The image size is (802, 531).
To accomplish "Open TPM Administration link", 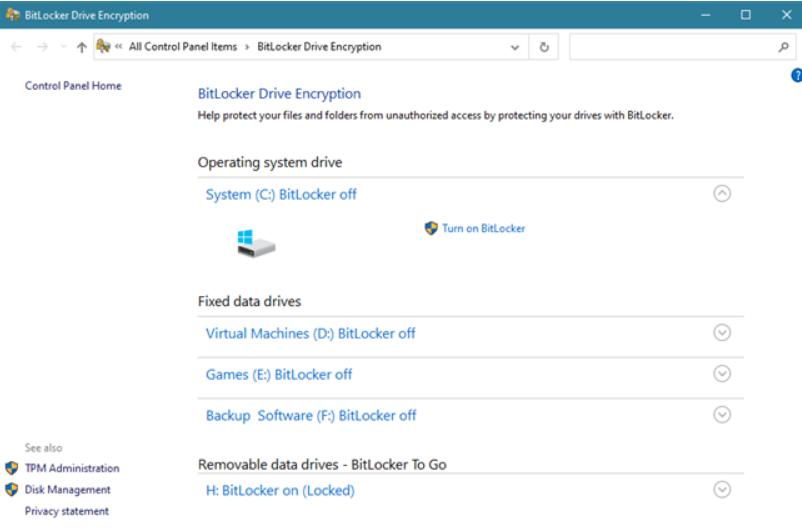I will click(x=72, y=468).
